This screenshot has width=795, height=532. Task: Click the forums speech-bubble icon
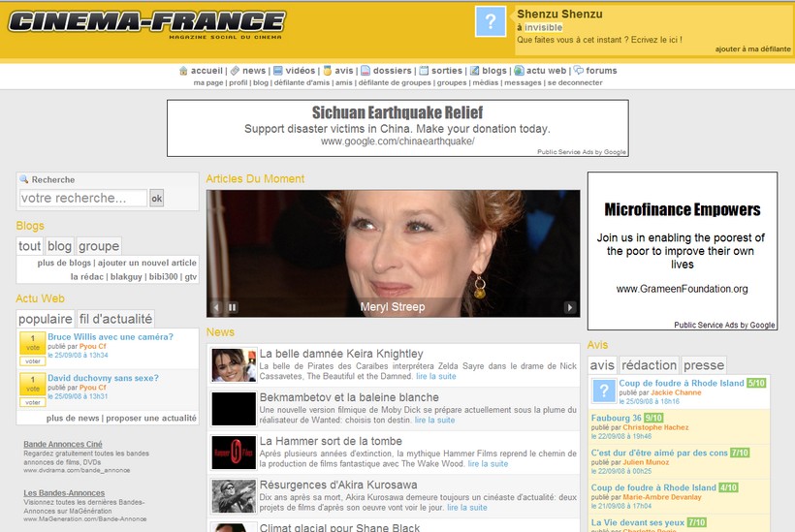coord(579,71)
